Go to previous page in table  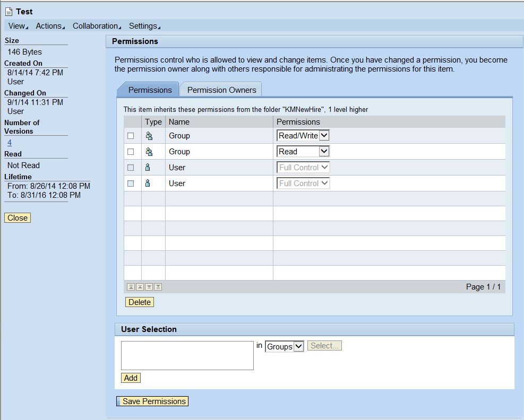point(140,287)
